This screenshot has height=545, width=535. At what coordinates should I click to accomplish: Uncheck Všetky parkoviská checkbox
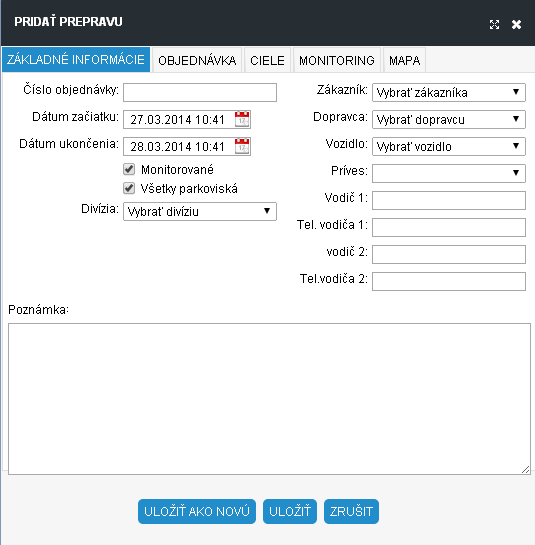(129, 188)
